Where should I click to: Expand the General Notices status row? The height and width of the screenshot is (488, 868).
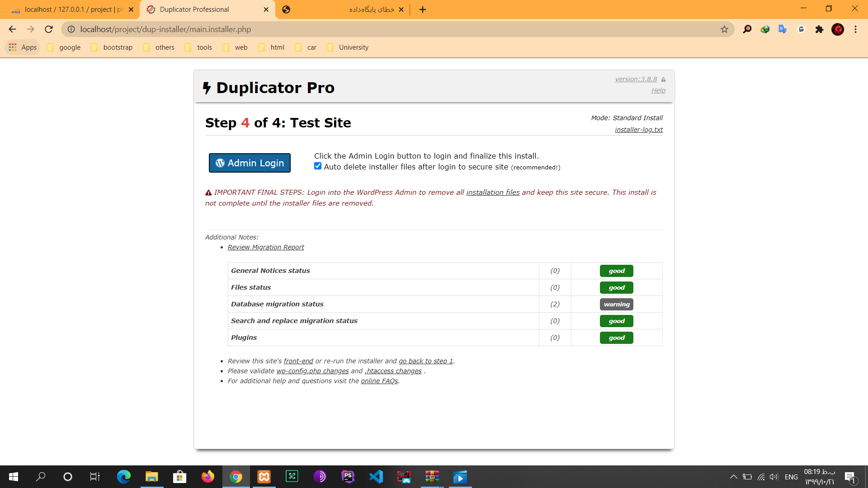[x=270, y=271]
